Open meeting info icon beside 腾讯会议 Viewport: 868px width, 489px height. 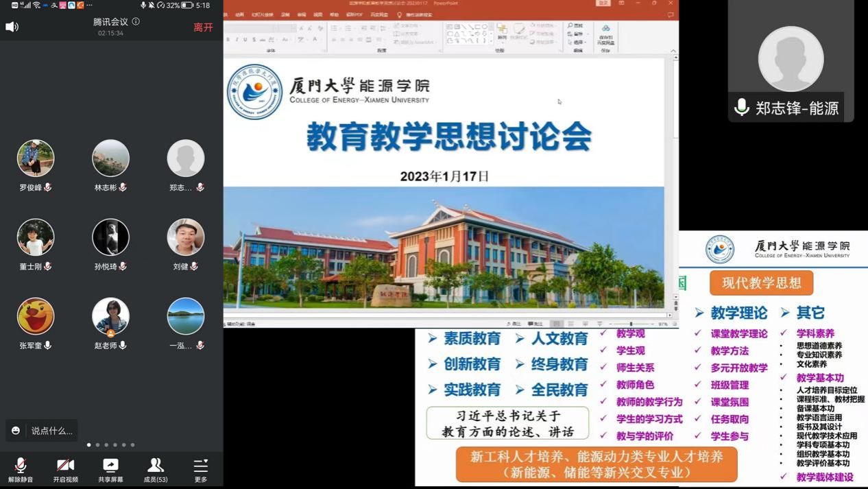(x=136, y=21)
